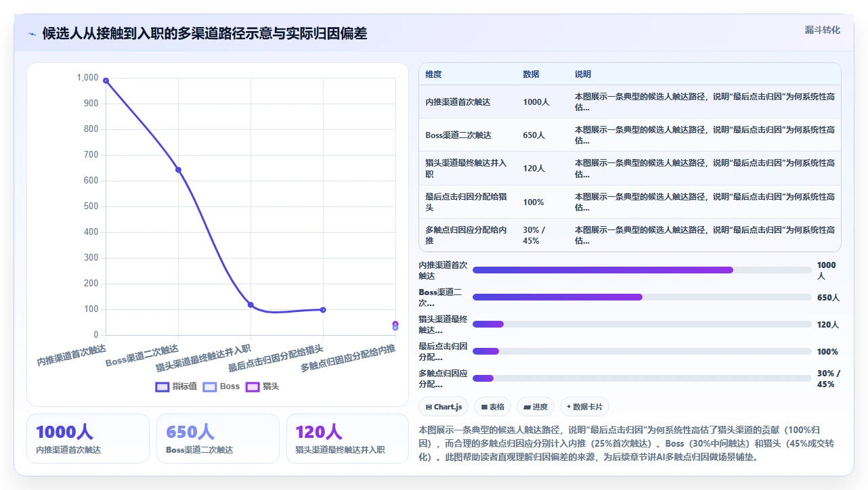Image resolution: width=868 pixels, height=490 pixels.
Task: Click the 多触点归因应分配… progress bar
Action: [x=642, y=378]
